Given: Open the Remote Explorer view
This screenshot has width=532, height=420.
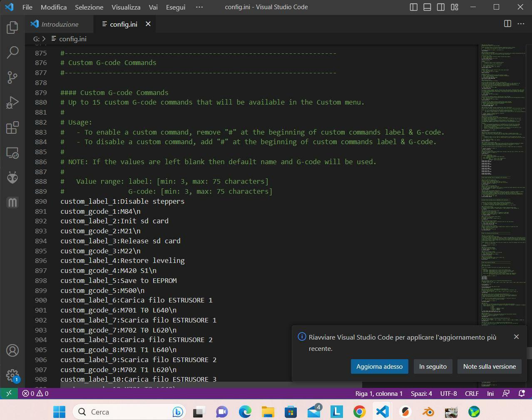Looking at the screenshot, I should [x=12, y=152].
